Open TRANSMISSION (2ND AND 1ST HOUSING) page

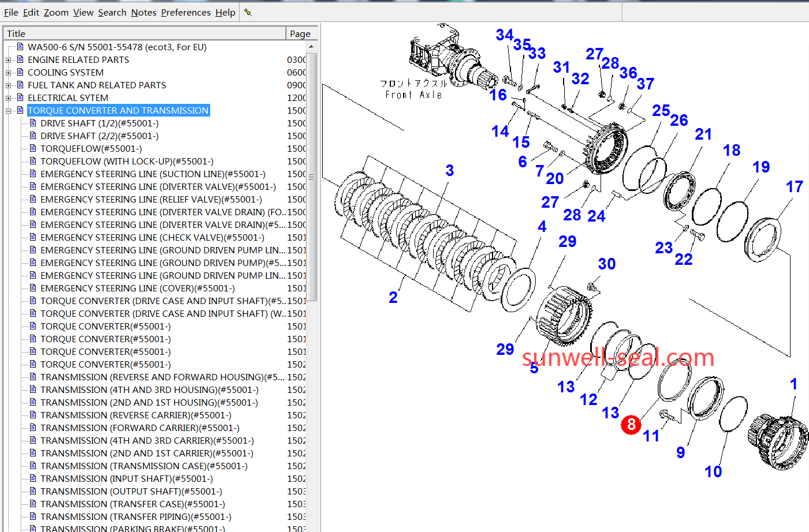pyautogui.click(x=149, y=402)
